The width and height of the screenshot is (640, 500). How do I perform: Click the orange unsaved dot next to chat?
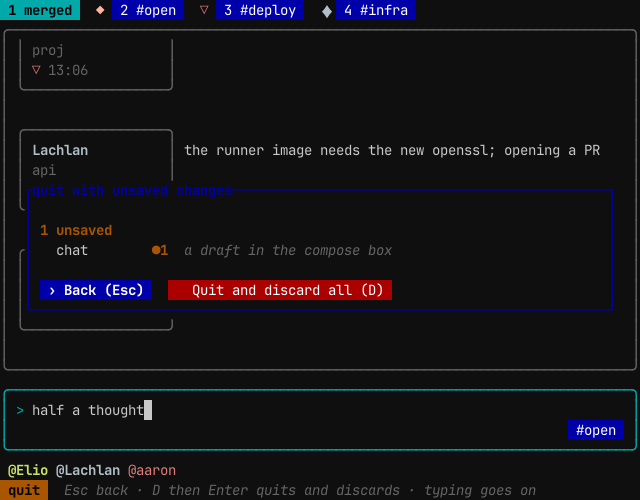click(156, 250)
